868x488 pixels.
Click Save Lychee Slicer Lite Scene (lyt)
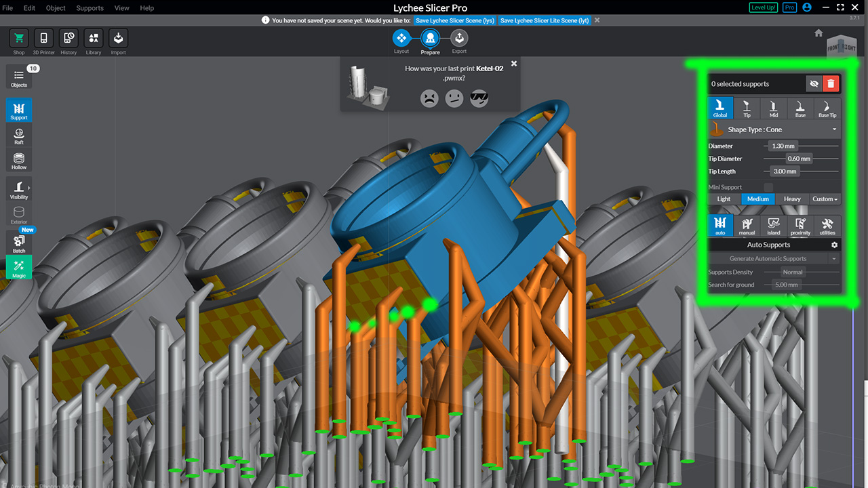coord(545,20)
